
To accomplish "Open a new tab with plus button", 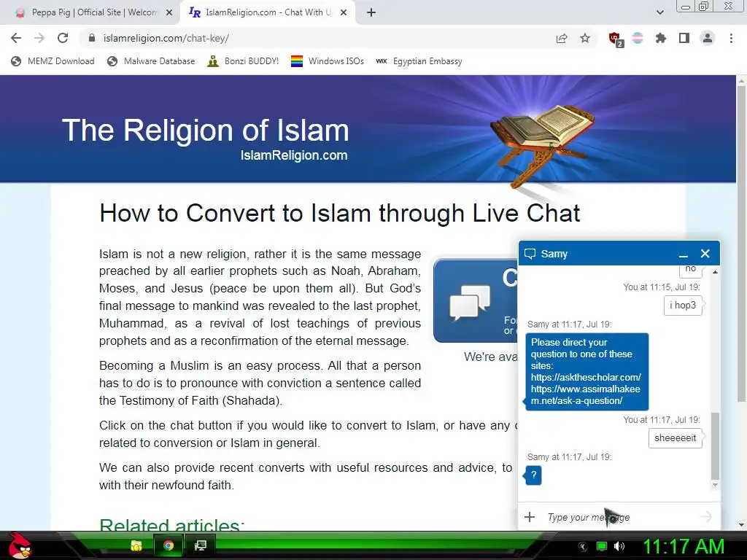I will [x=371, y=13].
